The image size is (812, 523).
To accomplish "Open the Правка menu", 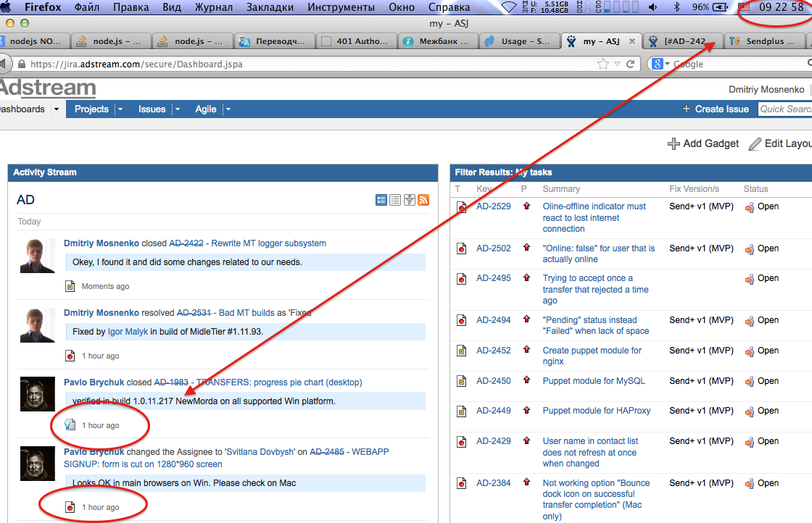I will (x=131, y=7).
